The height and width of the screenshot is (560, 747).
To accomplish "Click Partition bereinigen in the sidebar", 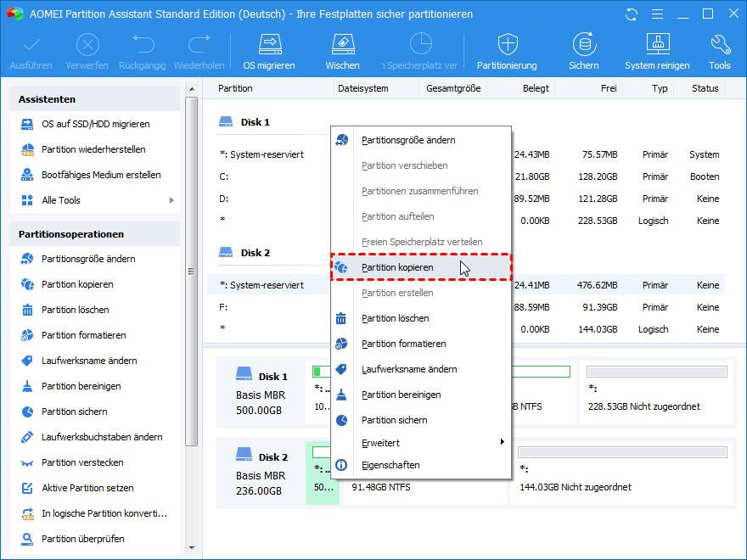I will tap(81, 386).
